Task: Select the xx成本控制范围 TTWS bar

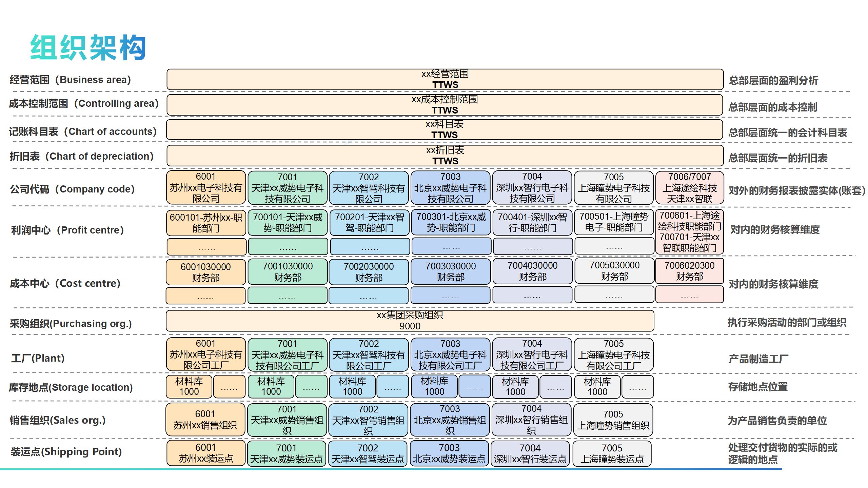Action: [445, 105]
